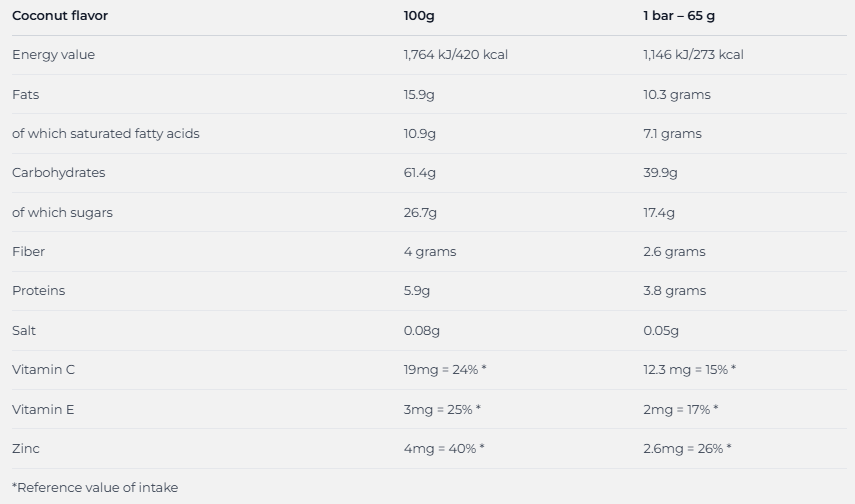Select the "Vitamin C" row label
855x504 pixels.
43,370
